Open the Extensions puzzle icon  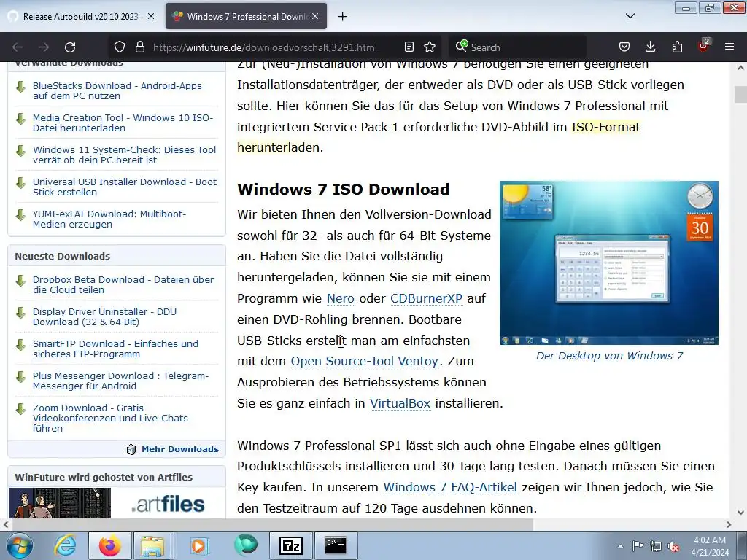pos(677,47)
